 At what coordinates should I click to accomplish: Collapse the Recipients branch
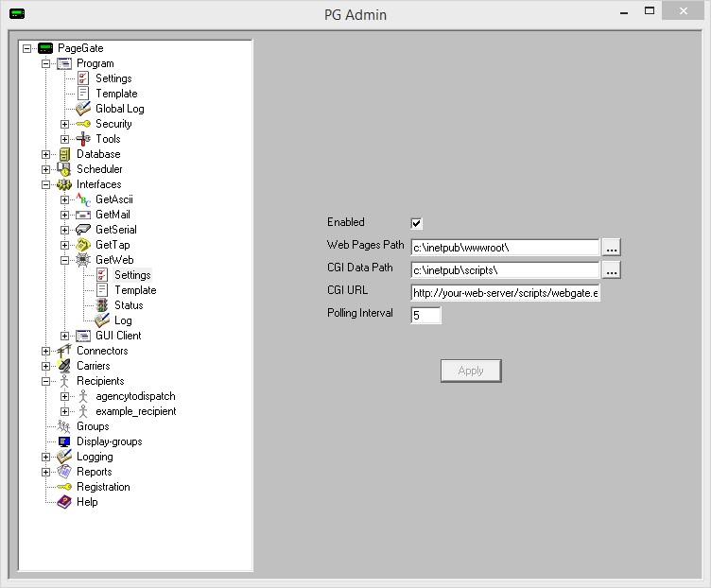pyautogui.click(x=45, y=381)
